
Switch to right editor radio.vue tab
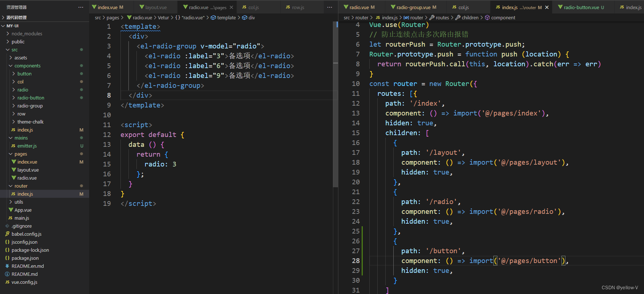pos(362,7)
